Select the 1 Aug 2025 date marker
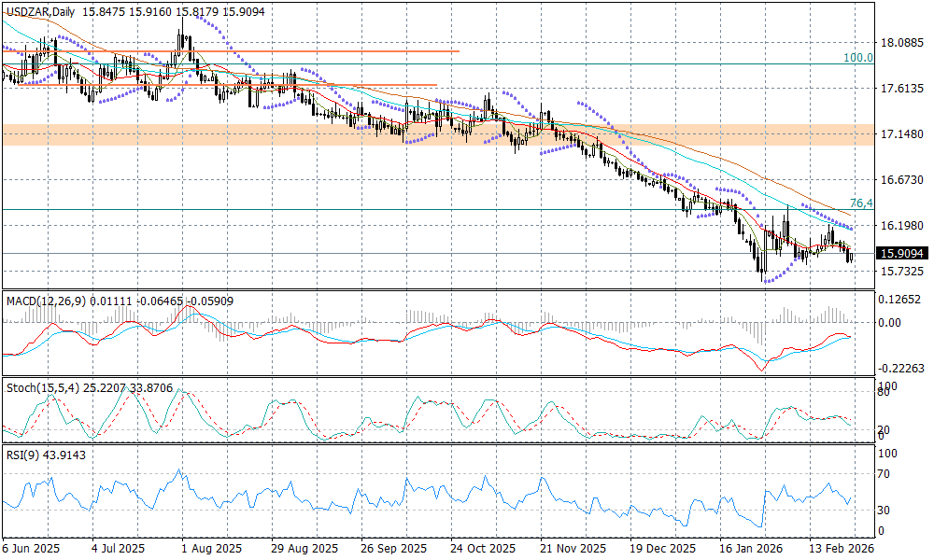 point(210,550)
